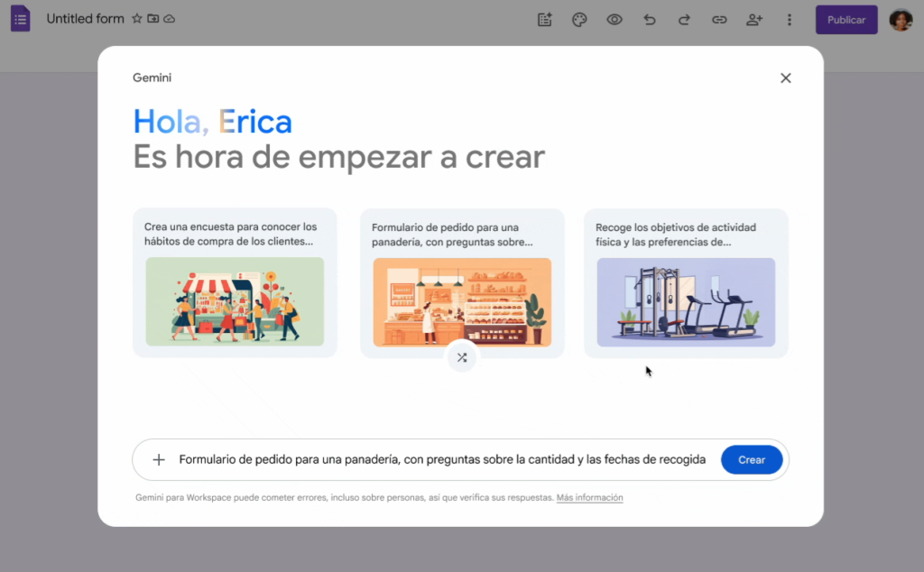Star the Untitled form
This screenshot has height=572, width=924.
point(137,19)
